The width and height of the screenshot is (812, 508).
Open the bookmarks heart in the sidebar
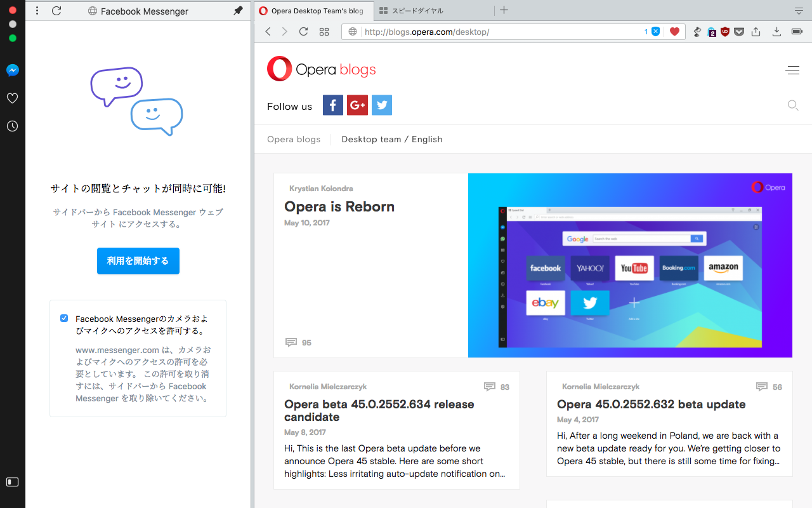click(12, 98)
